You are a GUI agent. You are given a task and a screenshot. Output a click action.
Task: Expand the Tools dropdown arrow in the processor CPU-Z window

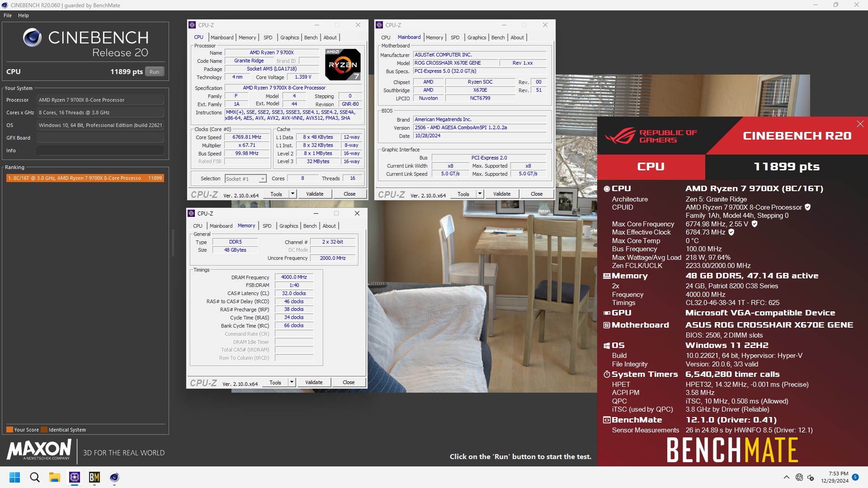tap(292, 194)
